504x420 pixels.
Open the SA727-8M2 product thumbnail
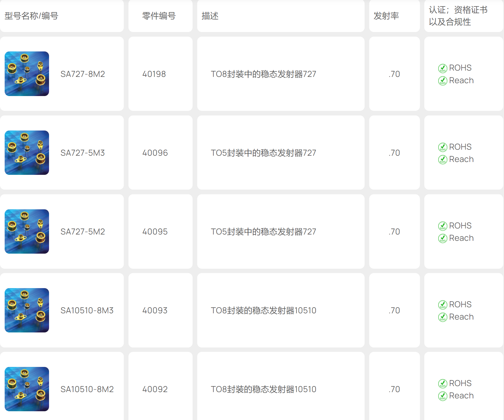tap(27, 74)
